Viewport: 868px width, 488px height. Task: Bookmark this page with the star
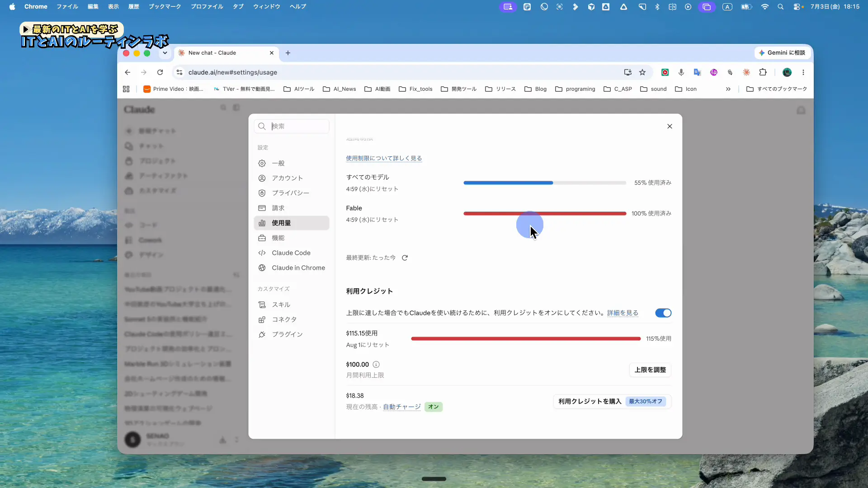(x=642, y=72)
